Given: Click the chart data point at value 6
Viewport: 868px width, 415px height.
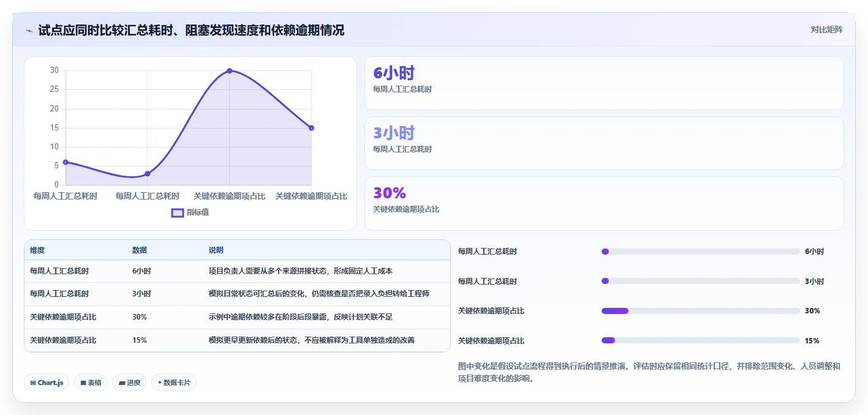Looking at the screenshot, I should [66, 162].
